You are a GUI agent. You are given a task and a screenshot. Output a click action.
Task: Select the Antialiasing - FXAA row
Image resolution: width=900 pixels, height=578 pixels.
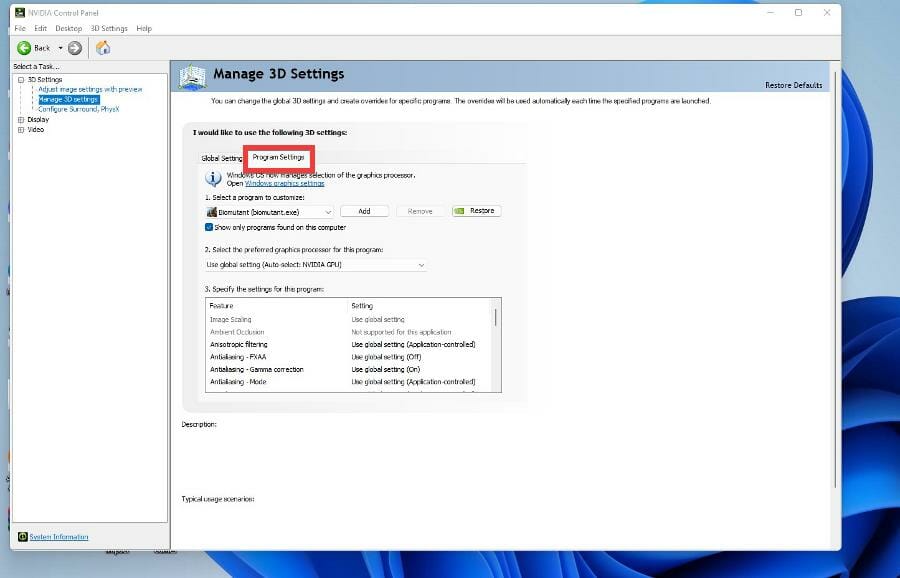(x=350, y=357)
